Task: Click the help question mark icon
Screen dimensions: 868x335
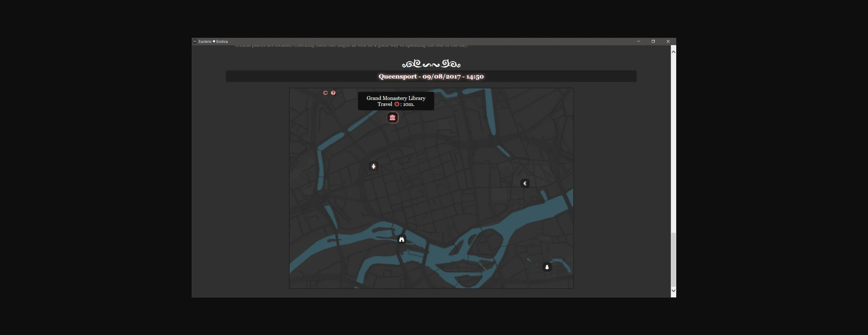Action: point(333,93)
